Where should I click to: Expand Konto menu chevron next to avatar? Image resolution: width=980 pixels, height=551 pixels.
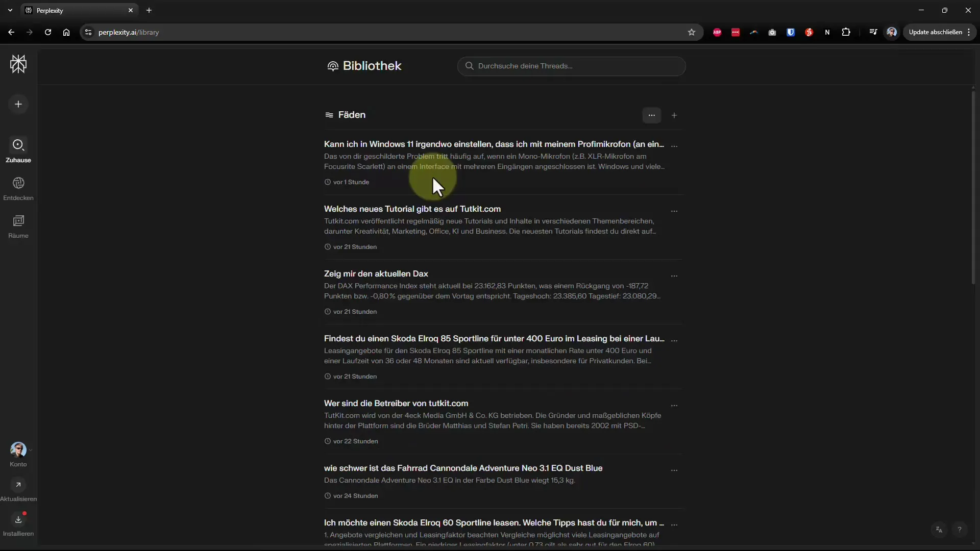31,450
